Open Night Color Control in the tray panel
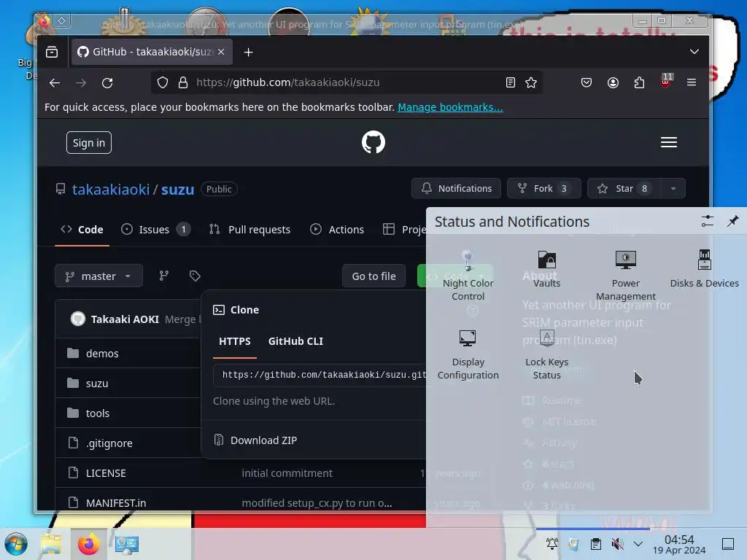 click(x=468, y=275)
